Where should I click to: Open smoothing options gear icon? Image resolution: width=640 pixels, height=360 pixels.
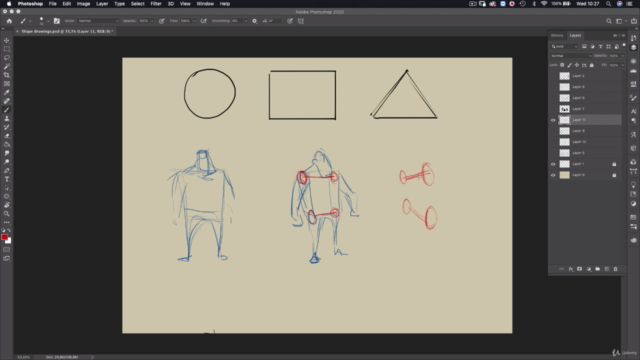(254, 21)
